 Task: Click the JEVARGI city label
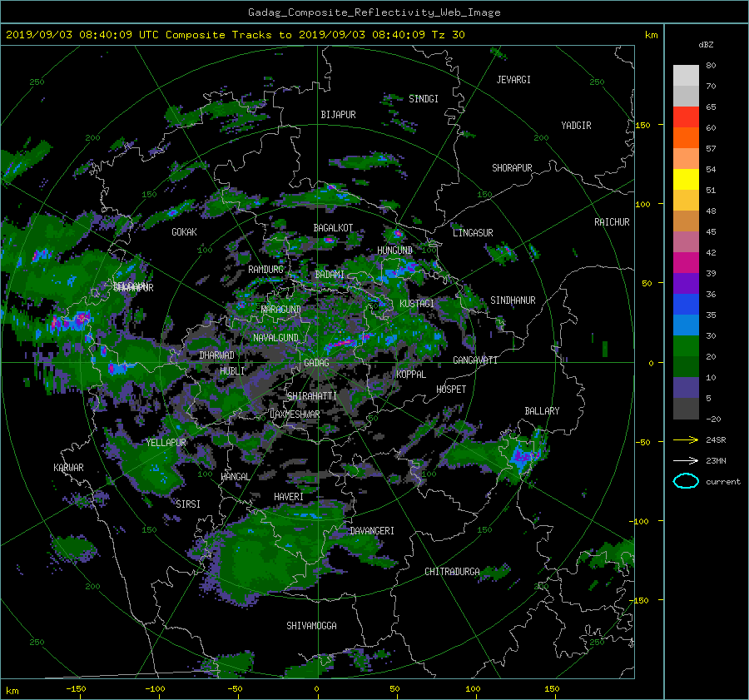coord(513,80)
